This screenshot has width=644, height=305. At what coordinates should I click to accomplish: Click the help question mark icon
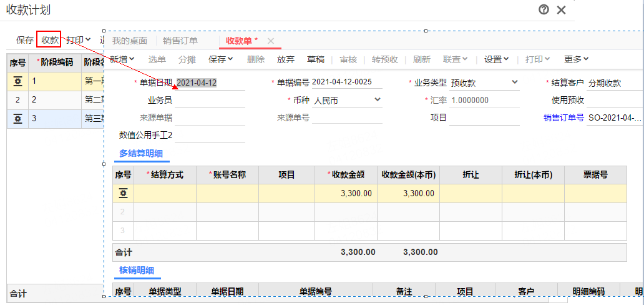(544, 9)
